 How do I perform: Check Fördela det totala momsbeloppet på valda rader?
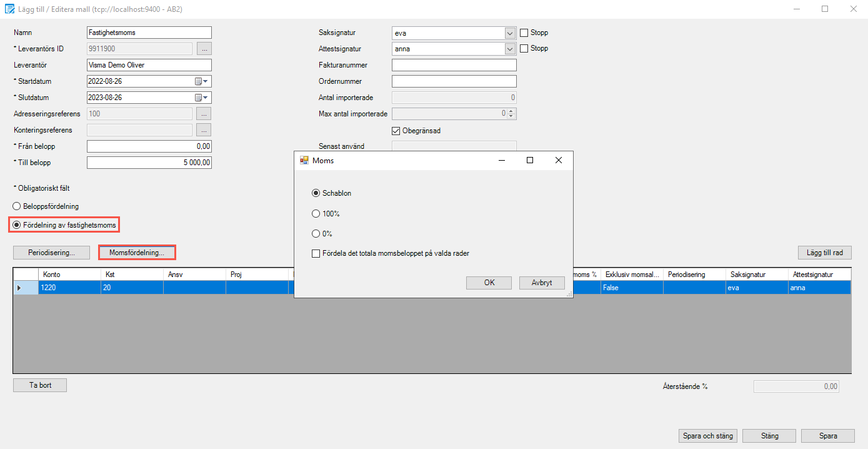[316, 254]
